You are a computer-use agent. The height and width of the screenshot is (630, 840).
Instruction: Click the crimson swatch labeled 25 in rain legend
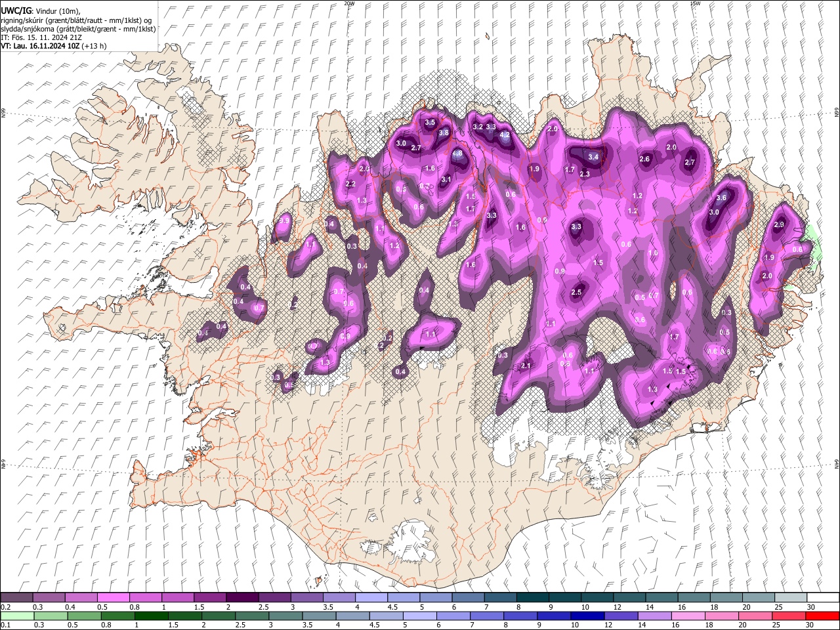click(x=788, y=616)
